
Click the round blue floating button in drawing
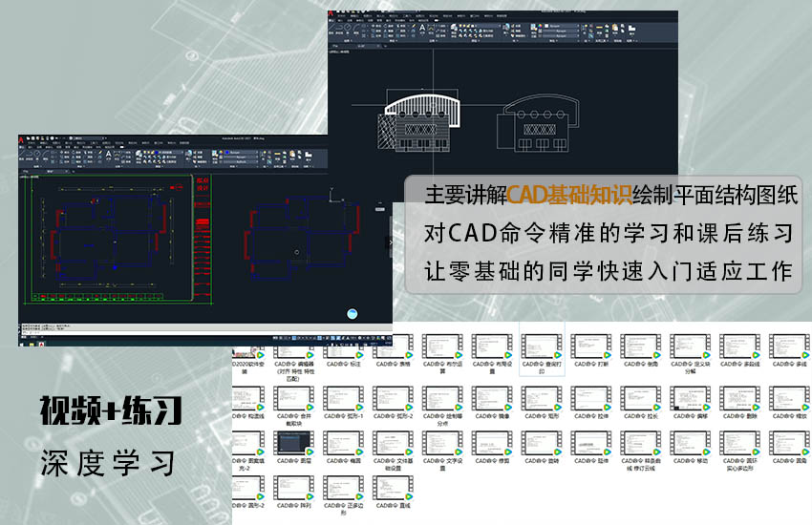coord(353,313)
